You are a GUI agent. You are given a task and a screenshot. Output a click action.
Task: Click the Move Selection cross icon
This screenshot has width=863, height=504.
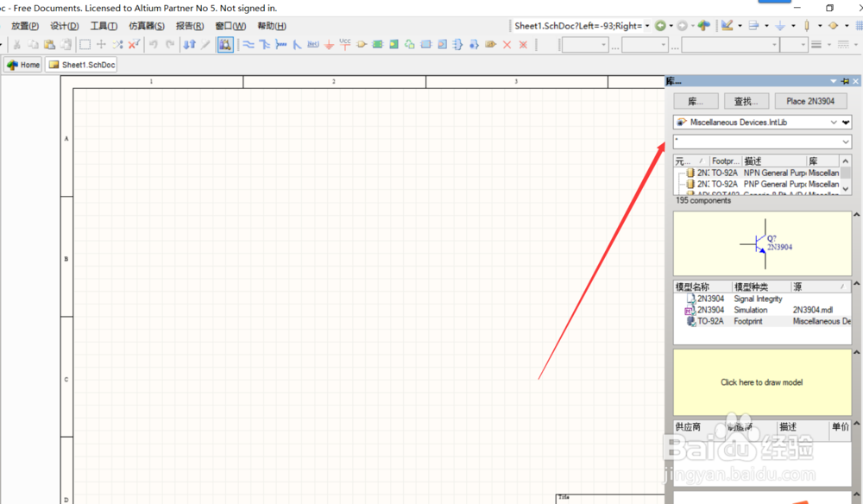point(101,45)
